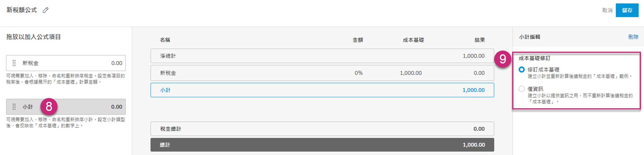644x155 pixels.
Task: Click the dark 總計 row
Action: coord(322,145)
